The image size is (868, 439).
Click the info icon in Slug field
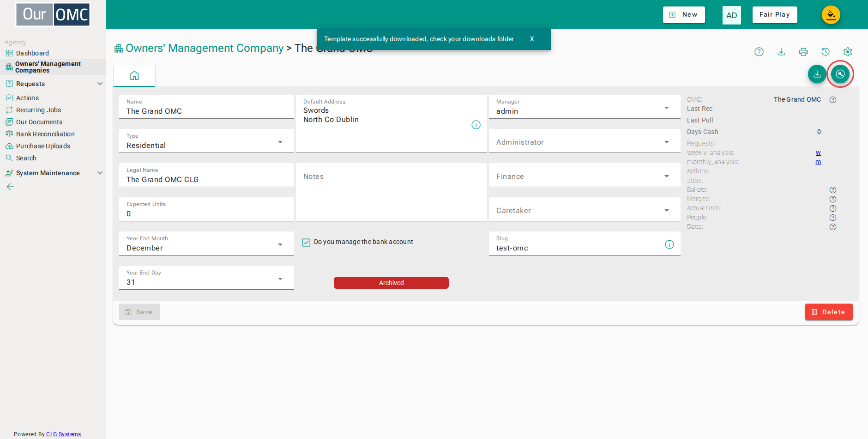[669, 244]
